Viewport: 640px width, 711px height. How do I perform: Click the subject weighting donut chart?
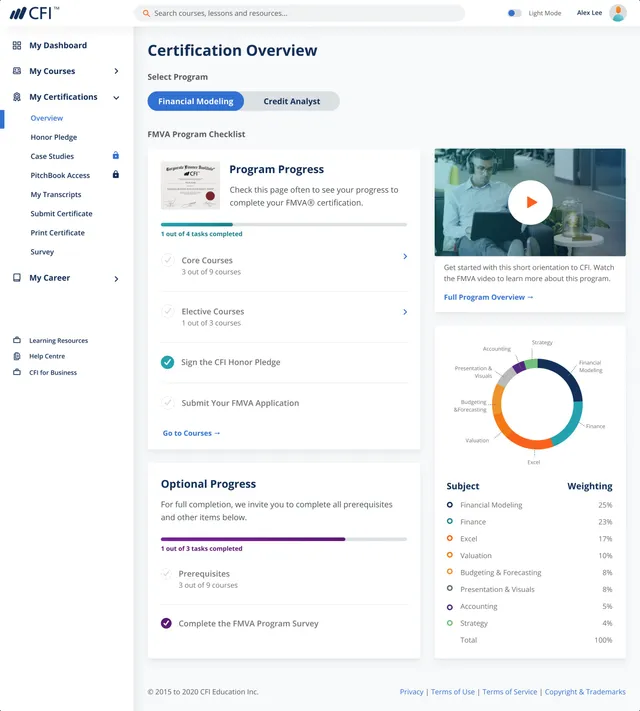pos(537,404)
